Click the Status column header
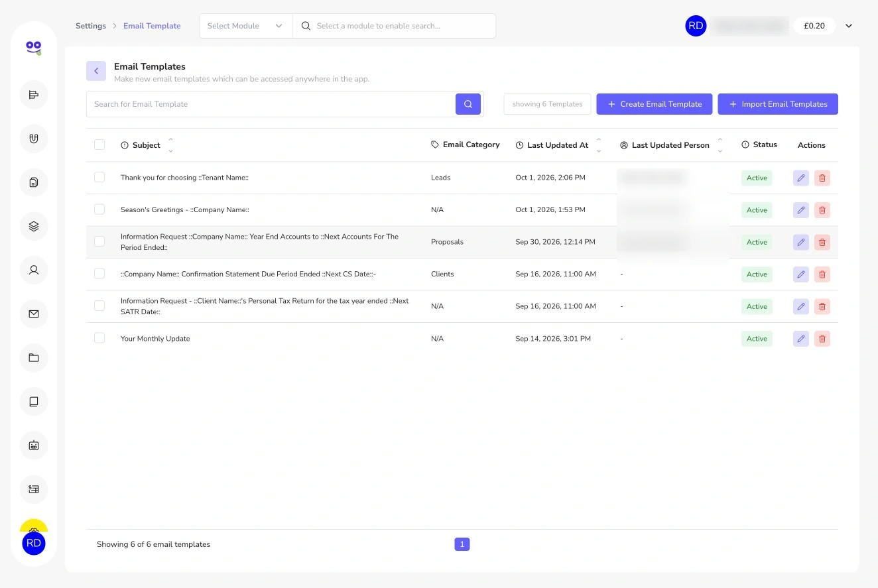The image size is (878, 588). [x=759, y=145]
